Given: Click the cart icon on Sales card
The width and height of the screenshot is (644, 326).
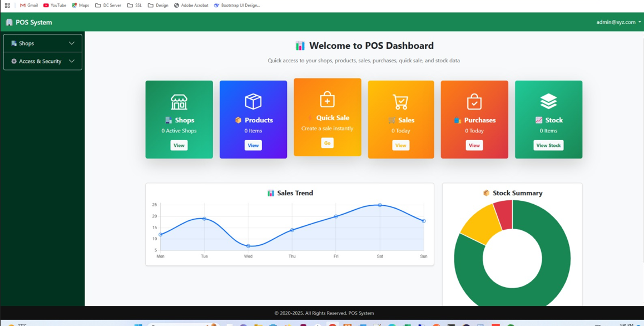Looking at the screenshot, I should [x=400, y=102].
